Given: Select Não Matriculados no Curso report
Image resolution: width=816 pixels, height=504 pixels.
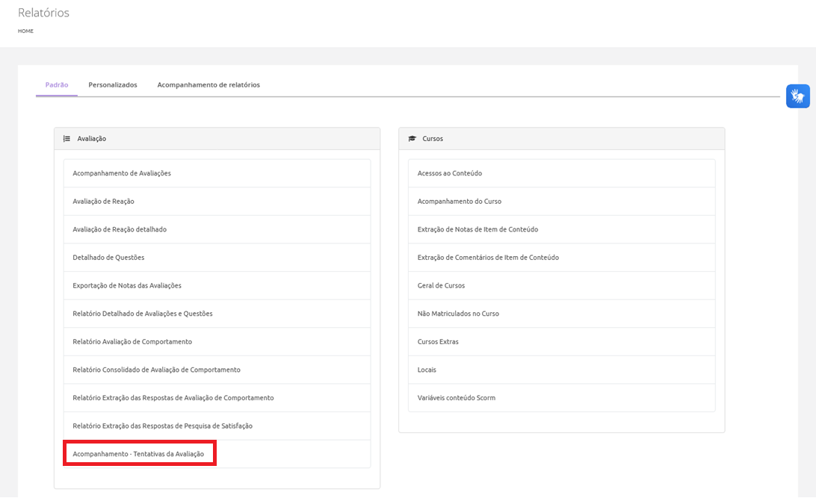Looking at the screenshot, I should coord(561,314).
